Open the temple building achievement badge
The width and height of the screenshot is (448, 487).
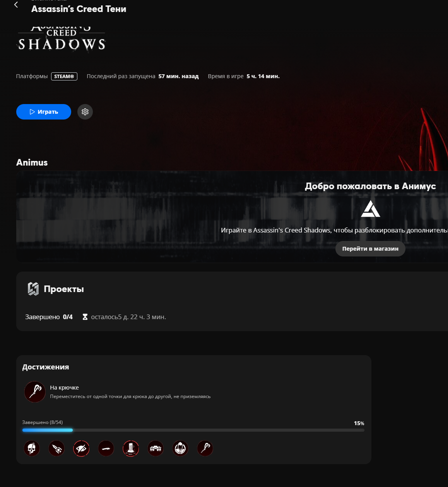pyautogui.click(x=156, y=448)
